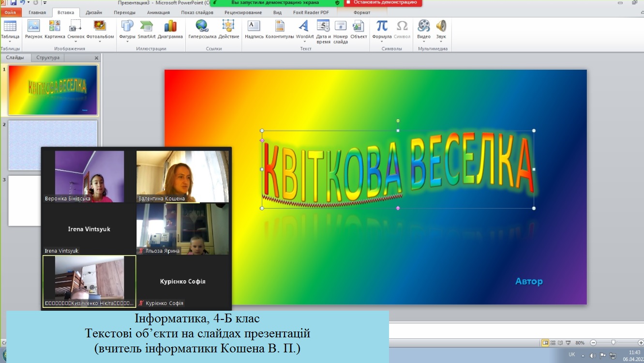Switch to reading view in status bar
Viewport: 644px width, 363px height.
point(561,343)
